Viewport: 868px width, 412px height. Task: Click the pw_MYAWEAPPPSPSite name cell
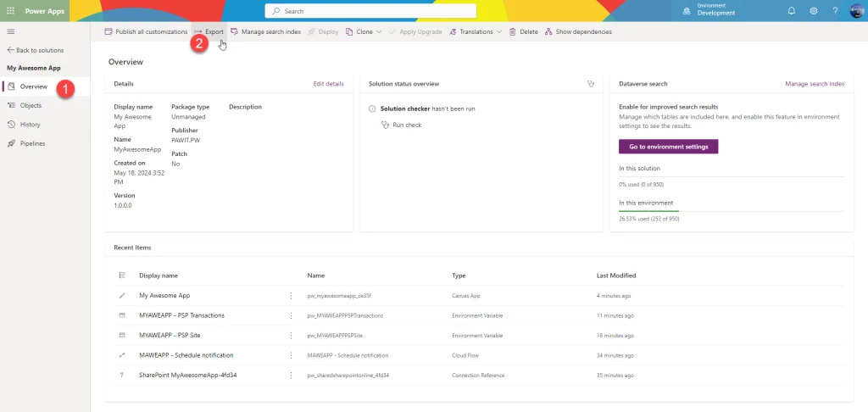[x=335, y=336]
